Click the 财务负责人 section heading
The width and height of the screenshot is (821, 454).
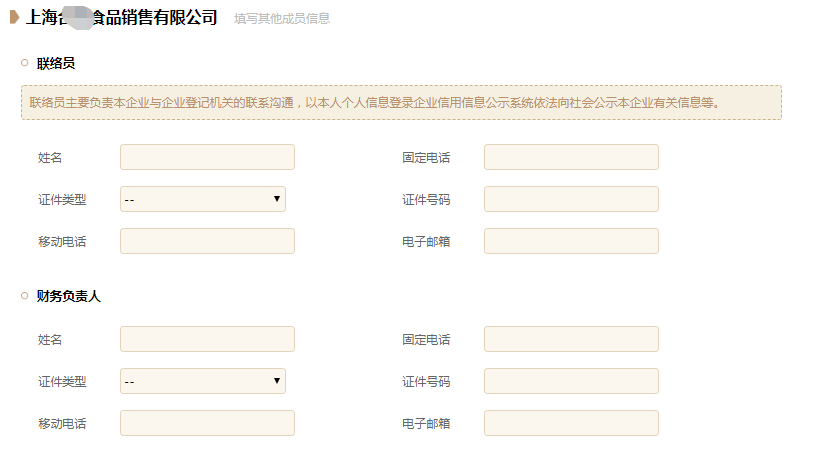68,296
